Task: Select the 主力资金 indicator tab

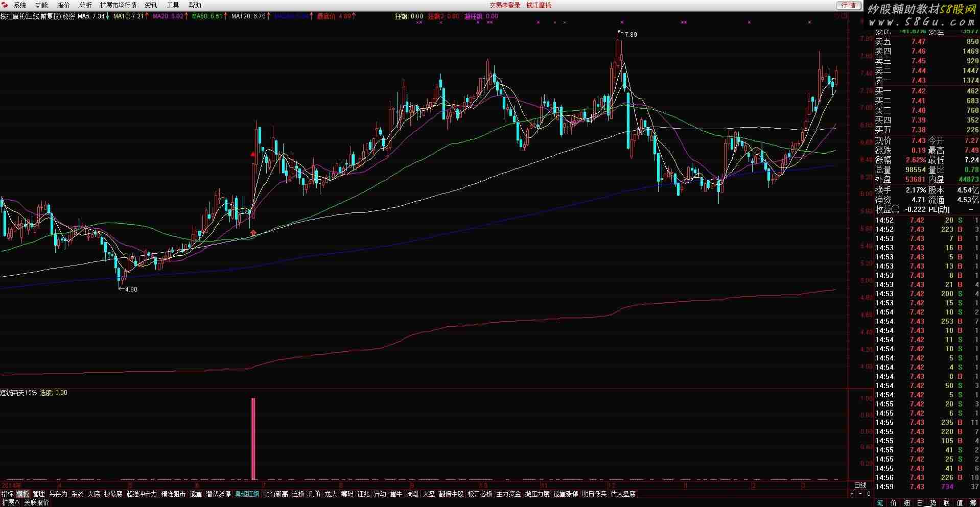Action: 509,494
